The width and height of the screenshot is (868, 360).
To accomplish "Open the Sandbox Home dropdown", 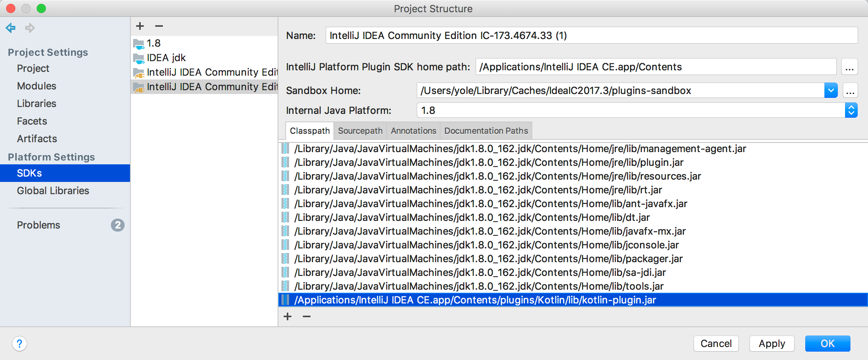I will click(830, 91).
